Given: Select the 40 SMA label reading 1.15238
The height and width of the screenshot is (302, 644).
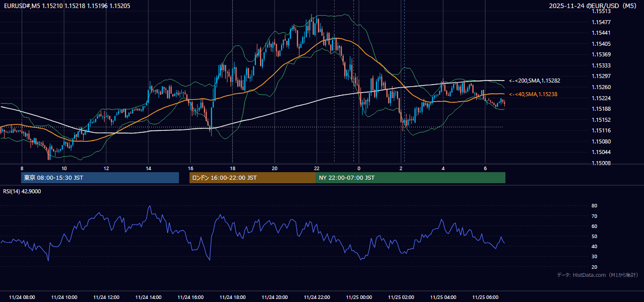Looking at the screenshot, I should (533, 94).
